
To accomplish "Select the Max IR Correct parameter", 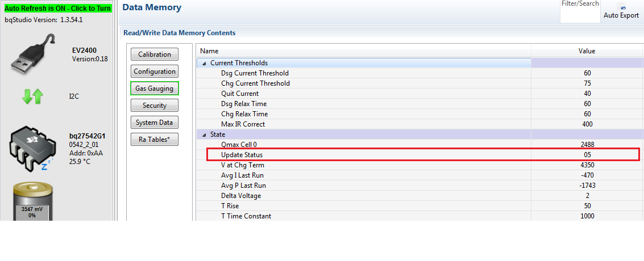I will coord(243,124).
